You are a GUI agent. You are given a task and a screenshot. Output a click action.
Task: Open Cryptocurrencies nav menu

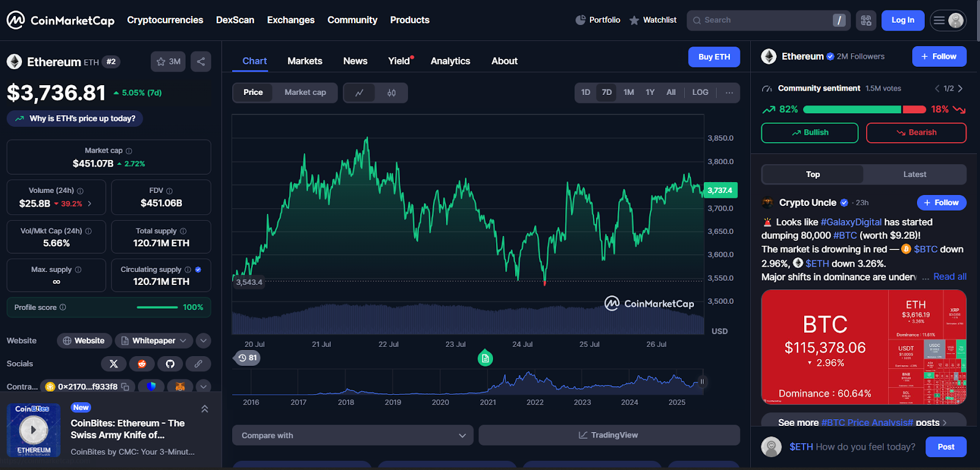tap(165, 20)
